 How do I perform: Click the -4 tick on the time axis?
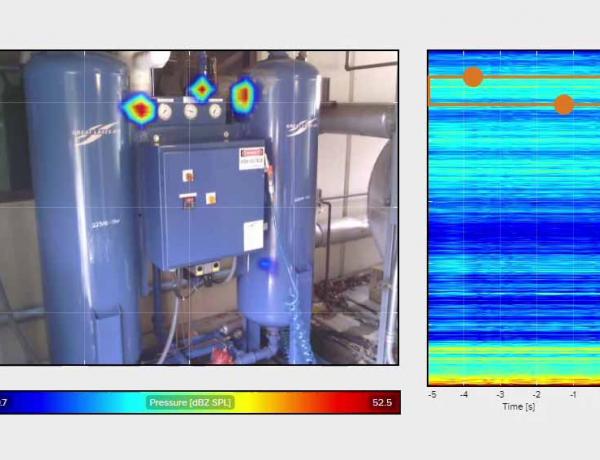(466, 395)
